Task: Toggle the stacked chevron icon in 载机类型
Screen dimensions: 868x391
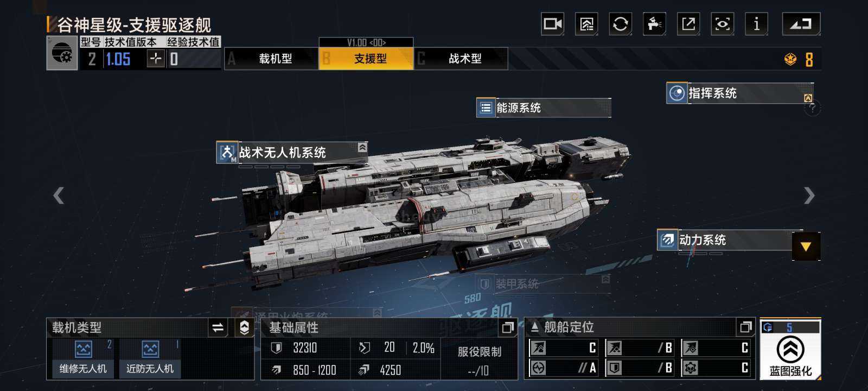Action: tap(244, 327)
